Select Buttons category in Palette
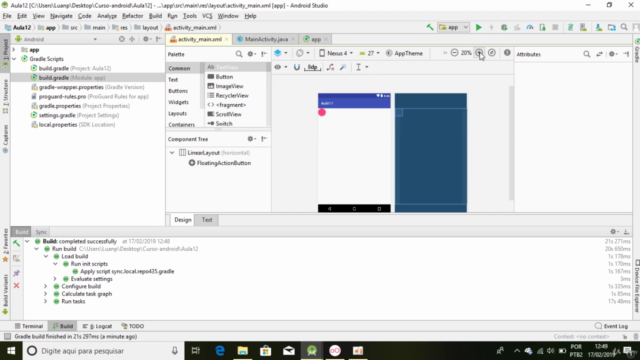640x360 pixels. (x=178, y=91)
